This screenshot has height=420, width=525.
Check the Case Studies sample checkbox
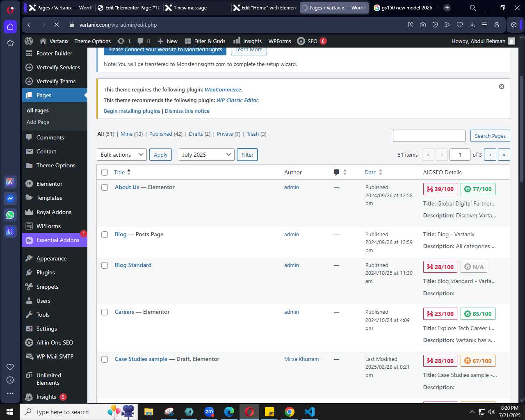tap(105, 359)
